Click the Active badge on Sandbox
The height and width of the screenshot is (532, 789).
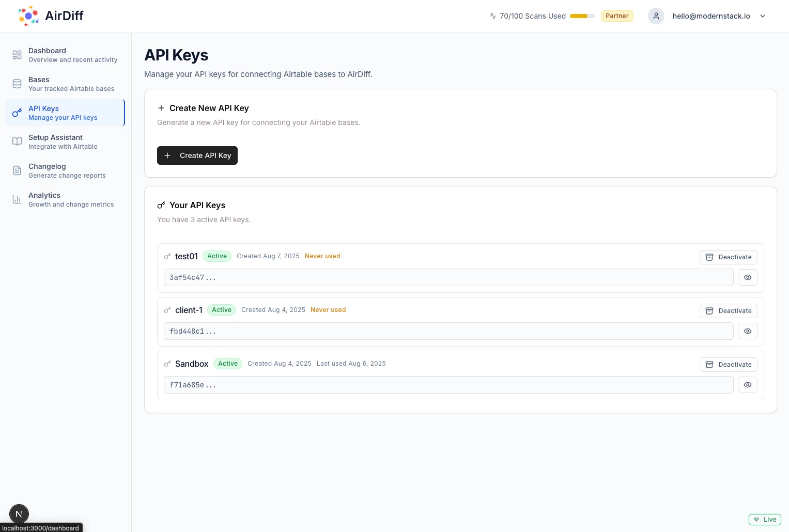(228, 364)
